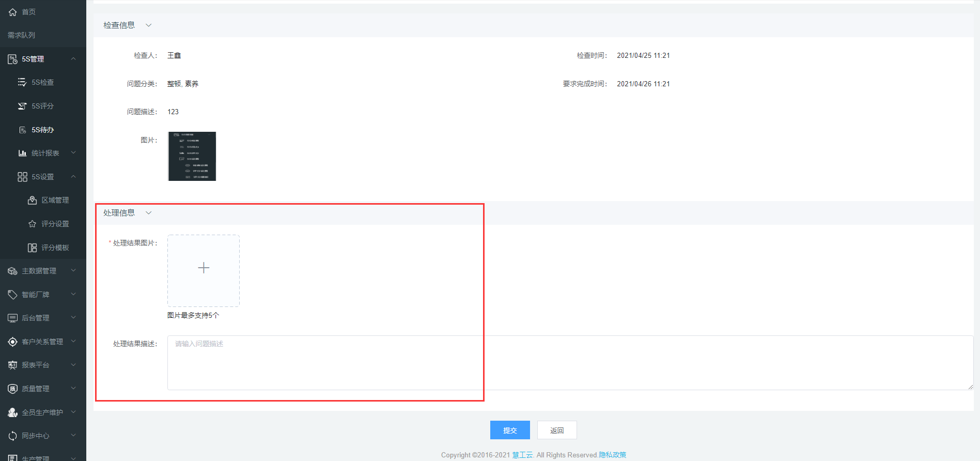Collapse the 检查信息 section chevron
This screenshot has width=980, height=461.
(x=148, y=25)
